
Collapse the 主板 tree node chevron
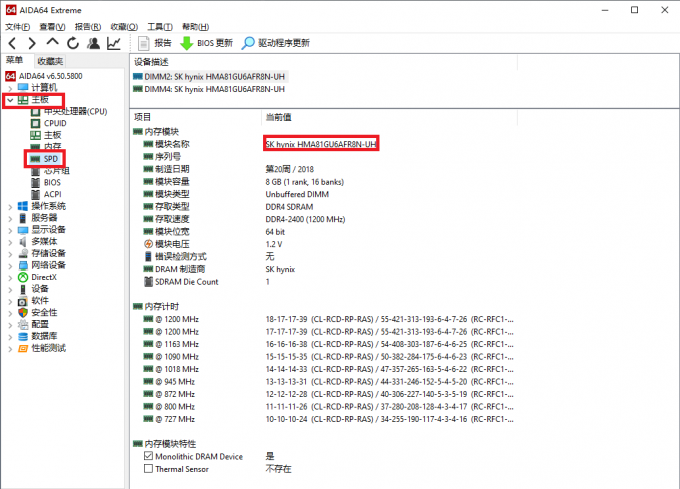[x=10, y=100]
